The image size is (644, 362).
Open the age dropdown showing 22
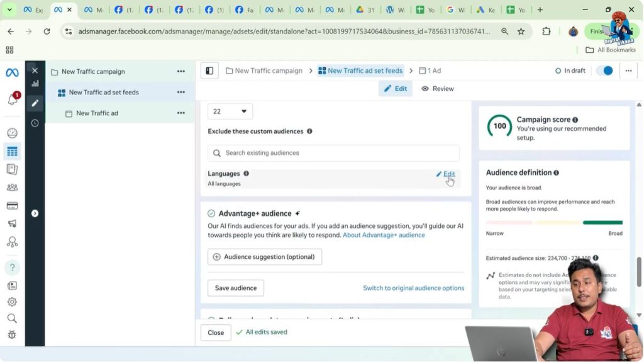pos(230,111)
